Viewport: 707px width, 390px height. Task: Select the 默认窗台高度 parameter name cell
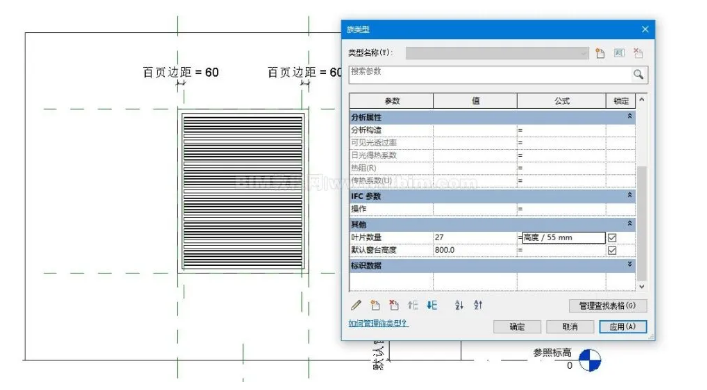(x=391, y=250)
